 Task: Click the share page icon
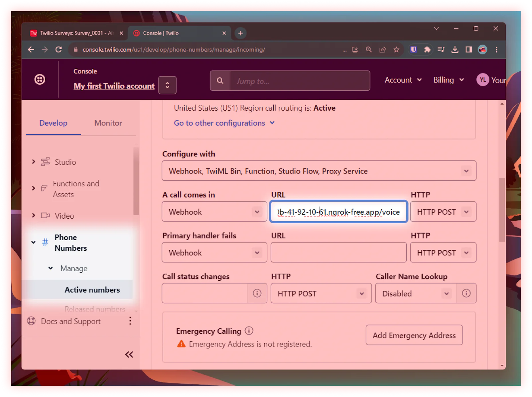[382, 50]
